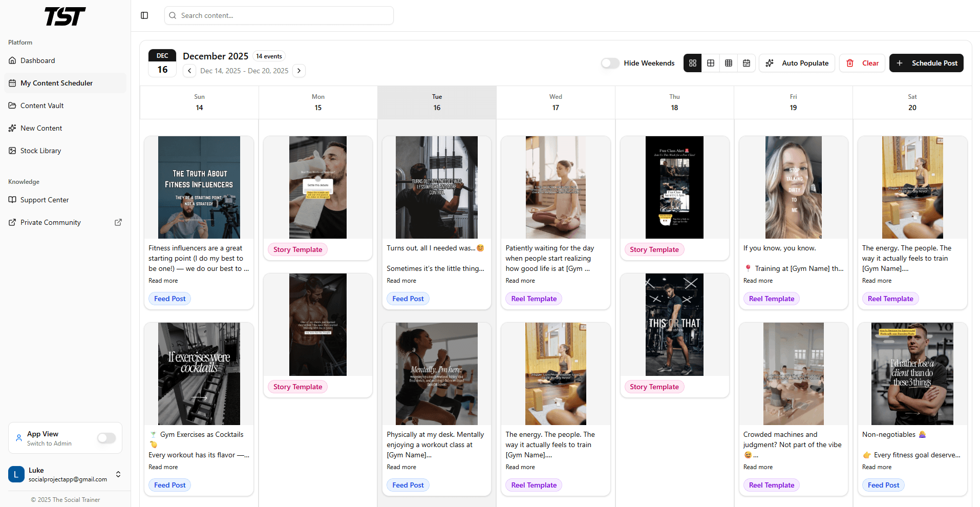
Task: Go to the next week
Action: click(x=299, y=71)
